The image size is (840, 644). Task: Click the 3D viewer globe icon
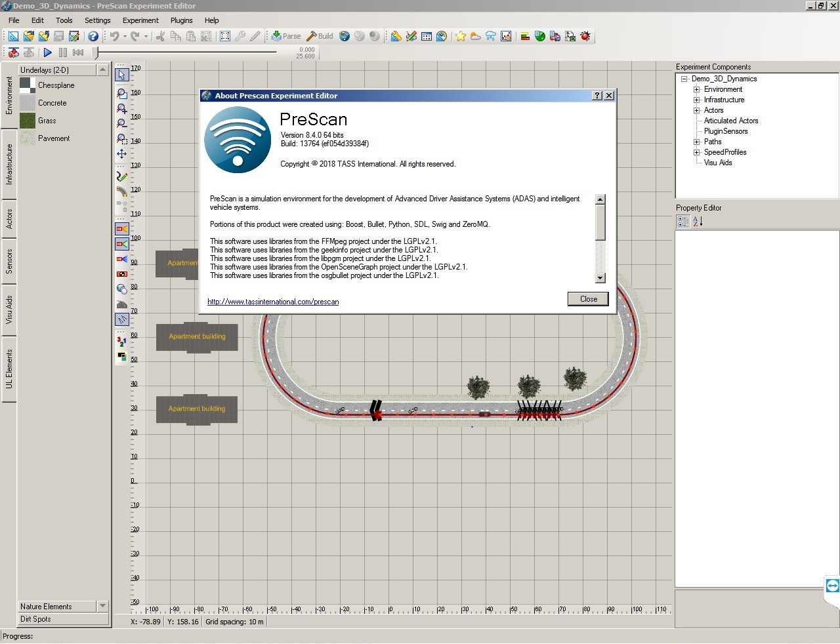click(x=345, y=36)
